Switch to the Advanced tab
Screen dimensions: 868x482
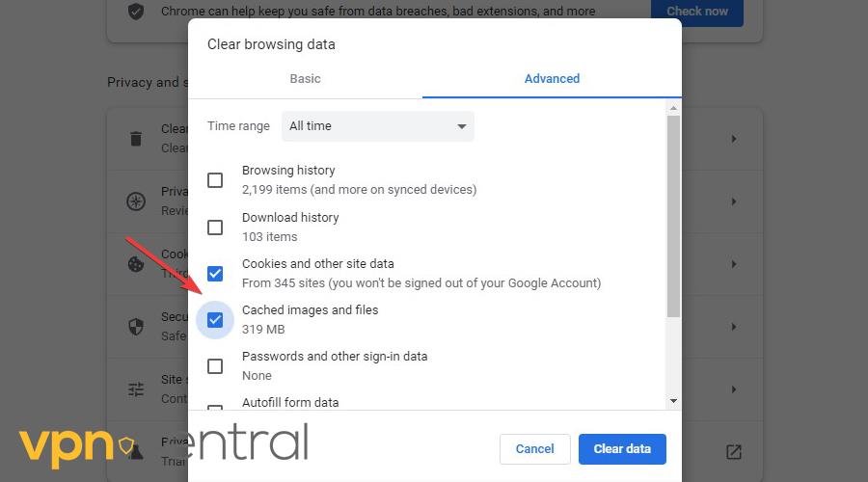552,79
